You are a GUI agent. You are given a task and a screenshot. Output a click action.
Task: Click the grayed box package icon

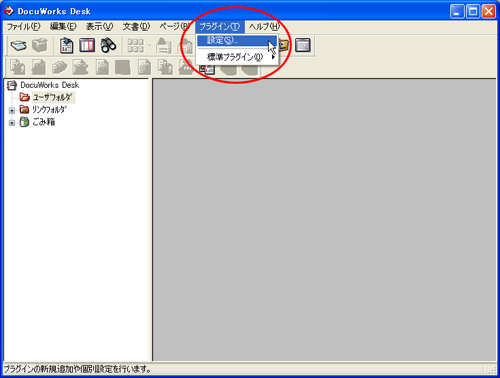click(40, 45)
